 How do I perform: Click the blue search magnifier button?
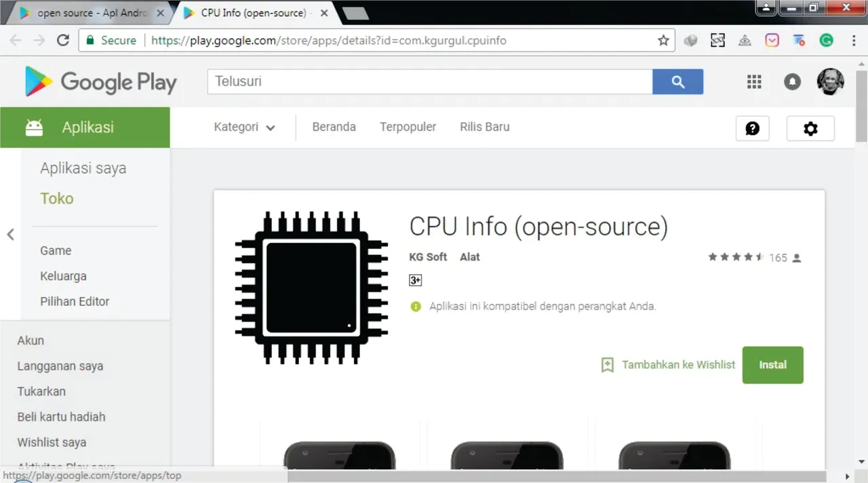677,81
